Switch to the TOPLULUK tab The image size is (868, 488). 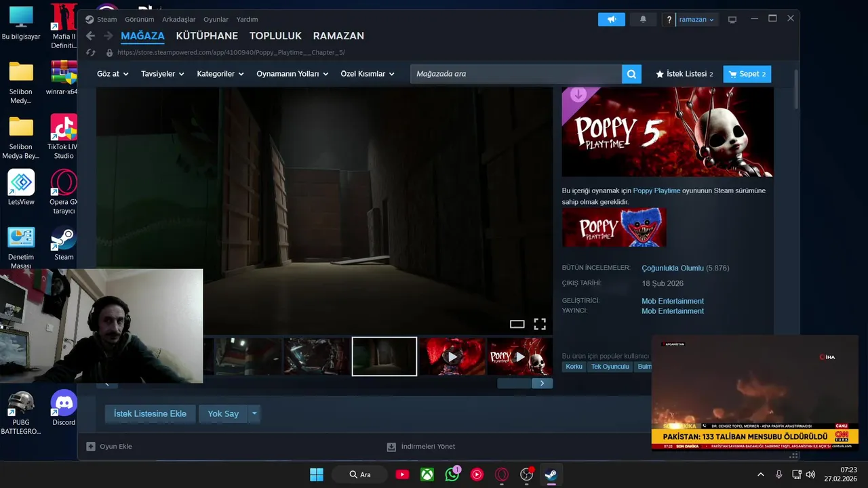[275, 36]
